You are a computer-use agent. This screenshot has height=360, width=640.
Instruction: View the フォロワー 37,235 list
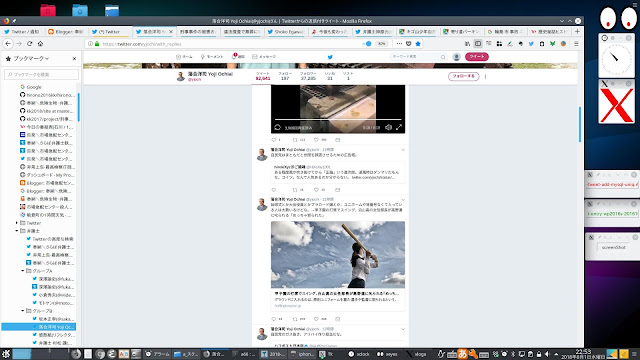[308, 76]
